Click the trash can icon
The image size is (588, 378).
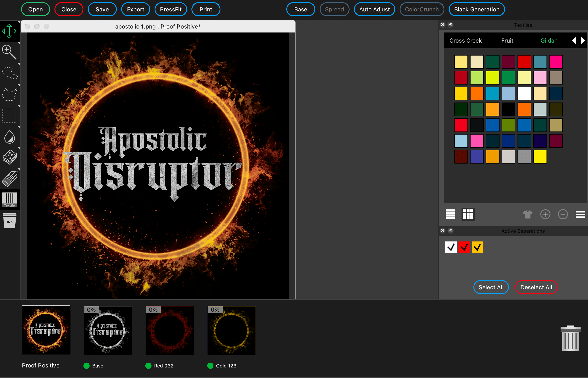pos(571,339)
